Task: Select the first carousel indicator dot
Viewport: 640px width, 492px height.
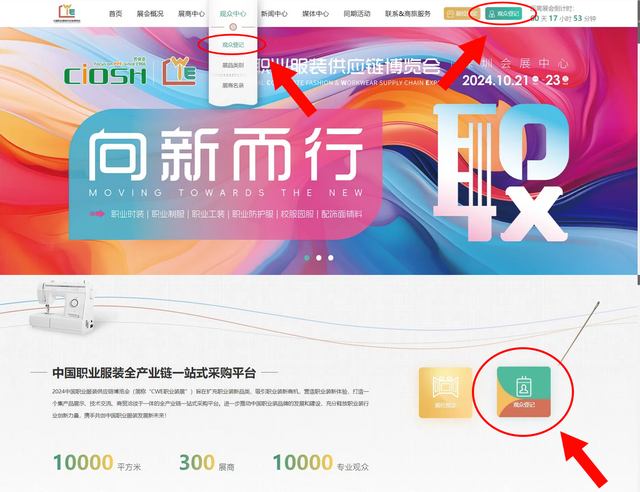Action: pos(306,257)
